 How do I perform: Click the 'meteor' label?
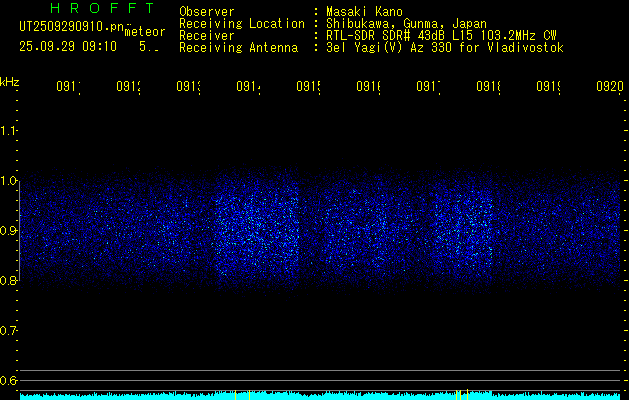145,32
